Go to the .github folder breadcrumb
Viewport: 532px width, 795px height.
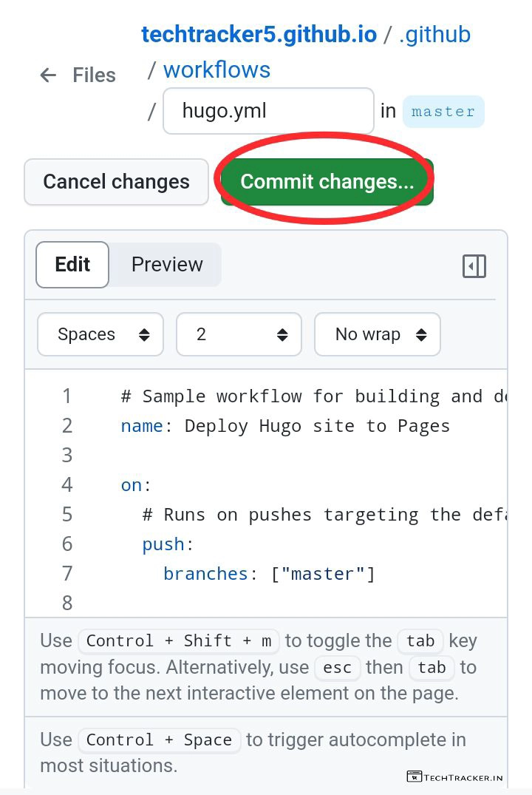(434, 34)
